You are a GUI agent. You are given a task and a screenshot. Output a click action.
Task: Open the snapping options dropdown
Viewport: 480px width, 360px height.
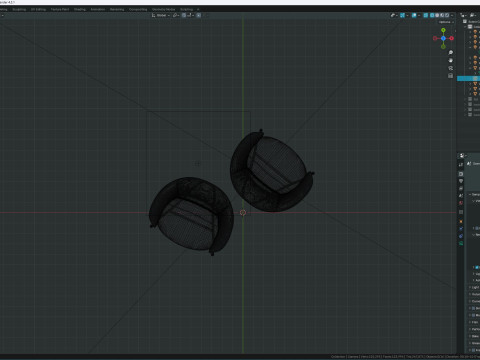(191, 15)
